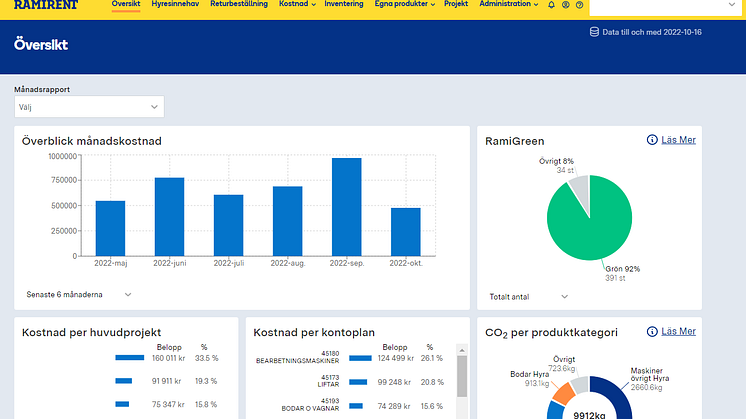Click the 74 289 kr amount
The height and width of the screenshot is (419, 746).
[394, 406]
